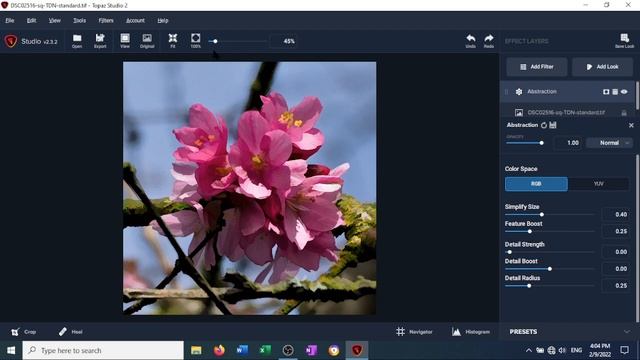Click the mask icon on Abstraction layer
This screenshot has height=360, width=640.
(x=606, y=92)
